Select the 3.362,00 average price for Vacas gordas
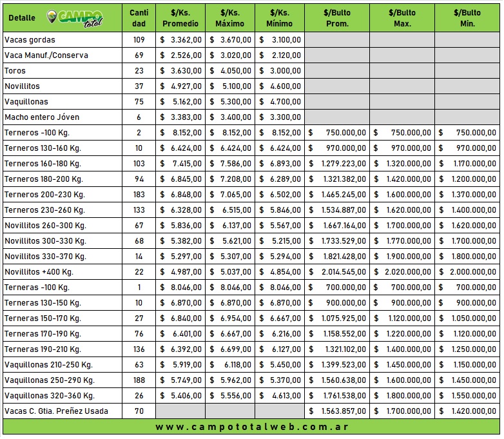 click(180, 40)
